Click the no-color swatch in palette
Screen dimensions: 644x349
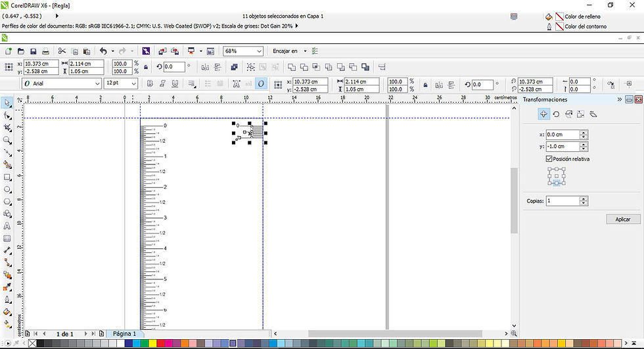32,343
